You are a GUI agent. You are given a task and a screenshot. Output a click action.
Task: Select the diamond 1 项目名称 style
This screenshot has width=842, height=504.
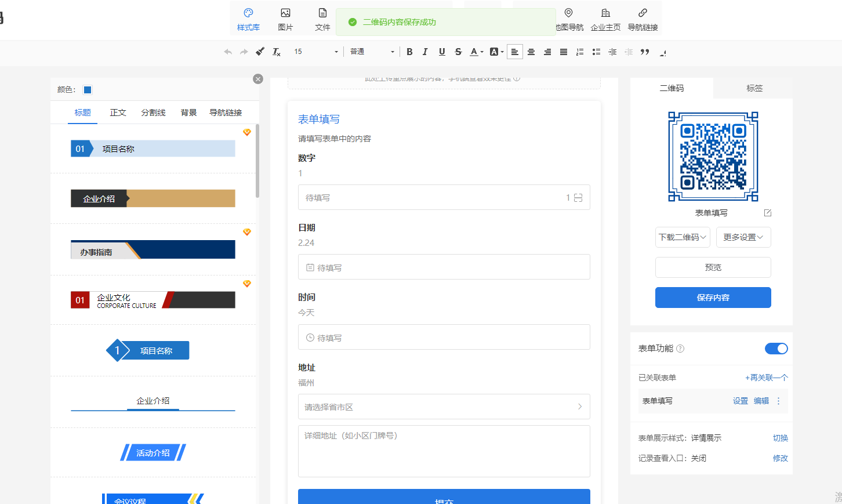pyautogui.click(x=148, y=350)
